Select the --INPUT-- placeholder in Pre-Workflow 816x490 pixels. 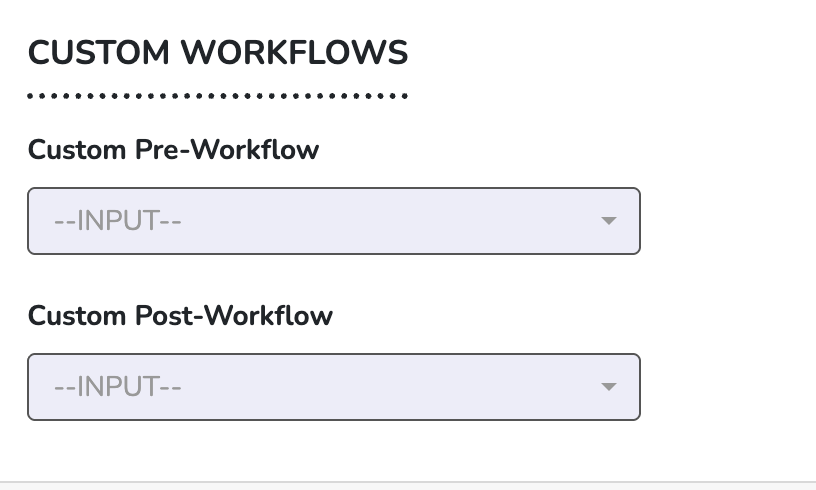point(117,221)
